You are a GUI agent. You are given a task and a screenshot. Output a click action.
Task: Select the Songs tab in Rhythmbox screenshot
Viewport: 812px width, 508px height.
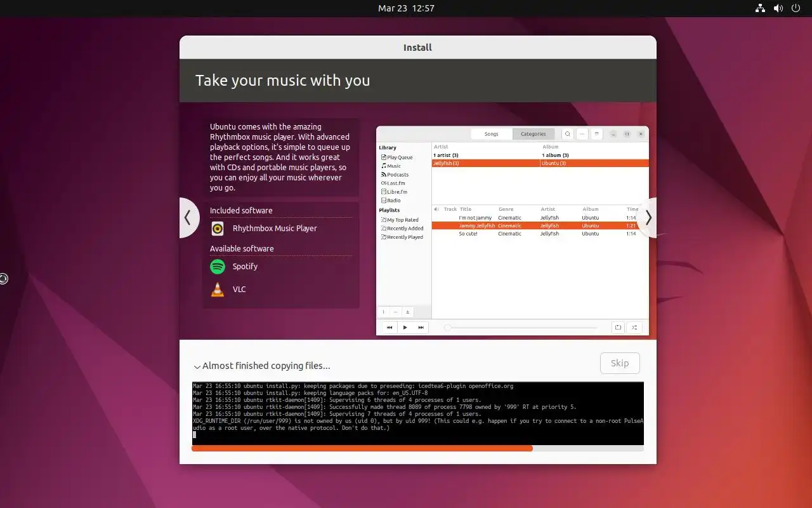[x=492, y=134]
